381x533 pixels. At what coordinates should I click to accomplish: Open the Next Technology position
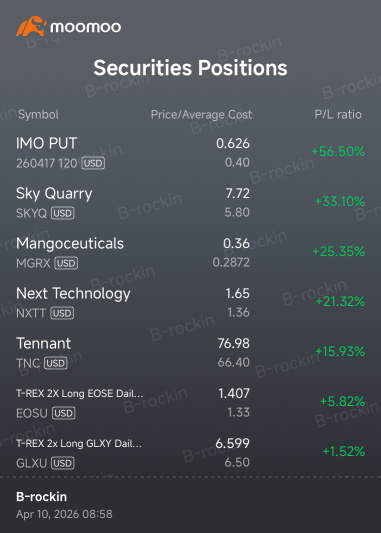tap(190, 303)
